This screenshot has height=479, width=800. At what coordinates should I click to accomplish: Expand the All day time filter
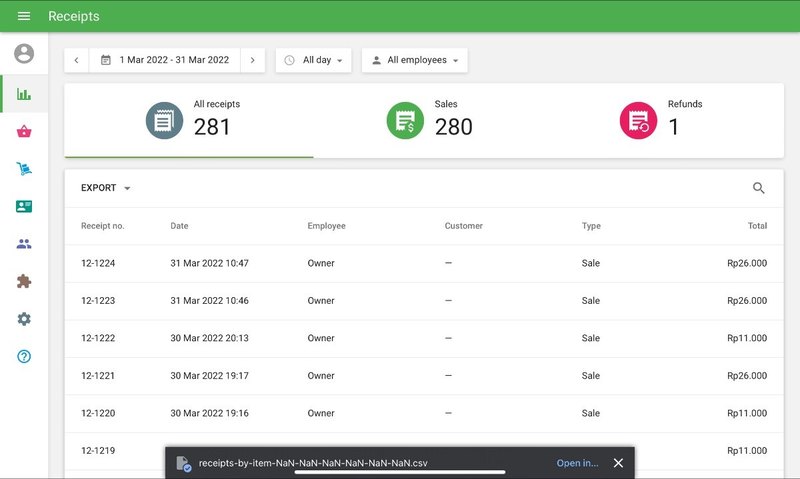tap(315, 60)
